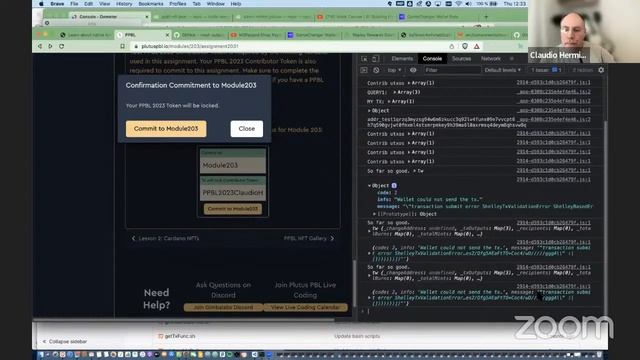Image resolution: width=640 pixels, height=360 pixels.
Task: Open the Apple menu
Action: point(41,4)
